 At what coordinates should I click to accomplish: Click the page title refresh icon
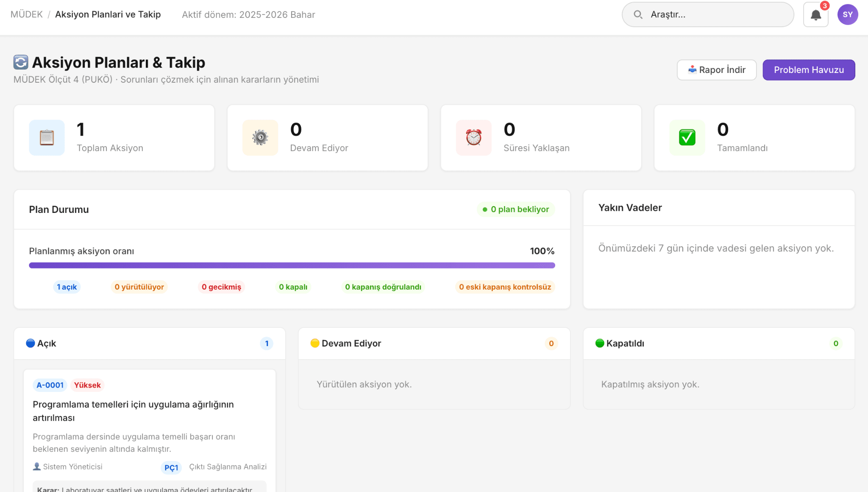tap(21, 62)
